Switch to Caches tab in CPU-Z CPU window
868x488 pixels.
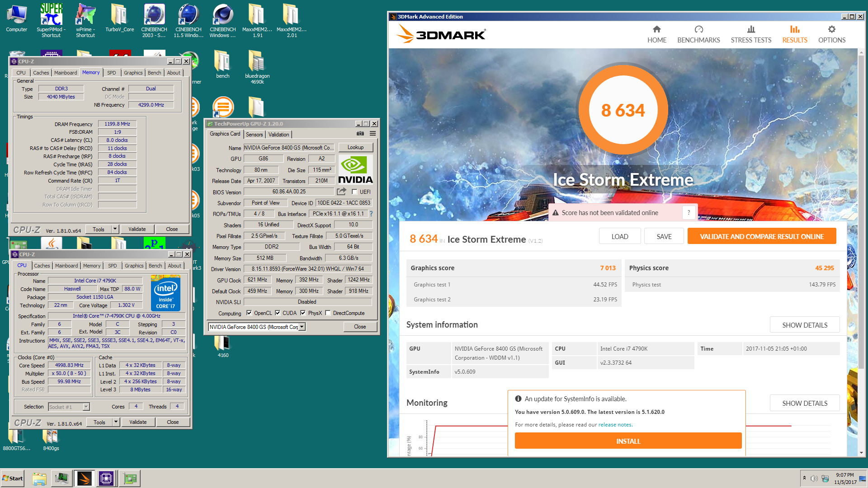coord(42,266)
